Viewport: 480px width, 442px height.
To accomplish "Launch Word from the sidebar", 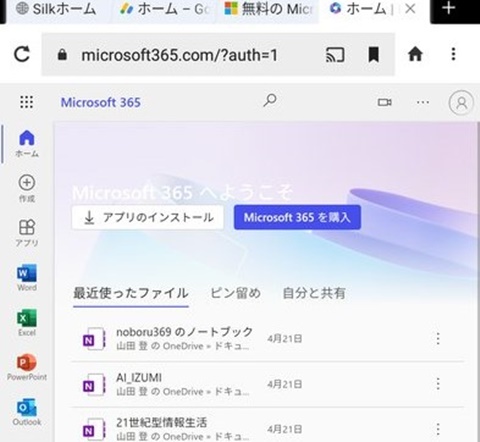I will pyautogui.click(x=27, y=277).
